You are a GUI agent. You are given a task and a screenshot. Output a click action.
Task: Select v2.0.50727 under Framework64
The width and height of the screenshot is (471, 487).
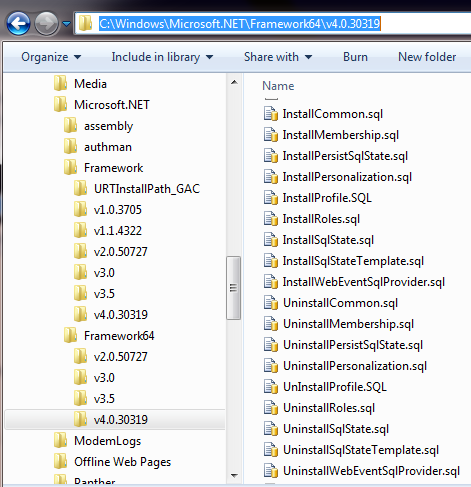coord(120,357)
